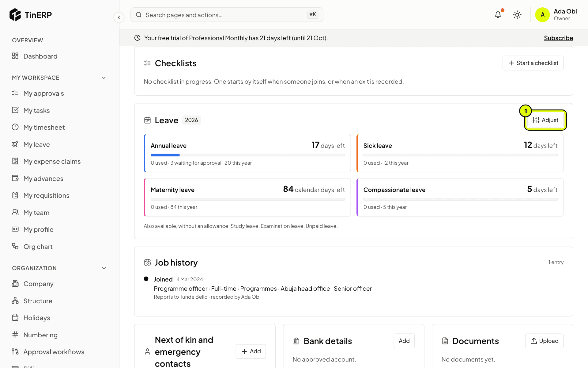Collapse the My Workspace section
Viewport: 588px width, 368px height.
click(x=104, y=78)
